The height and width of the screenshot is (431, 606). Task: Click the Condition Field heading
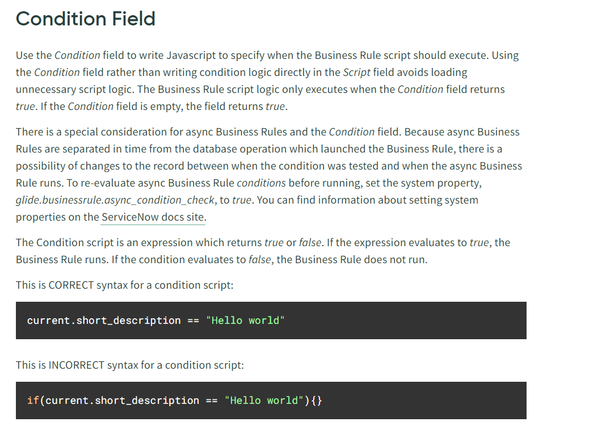pyautogui.click(x=85, y=19)
